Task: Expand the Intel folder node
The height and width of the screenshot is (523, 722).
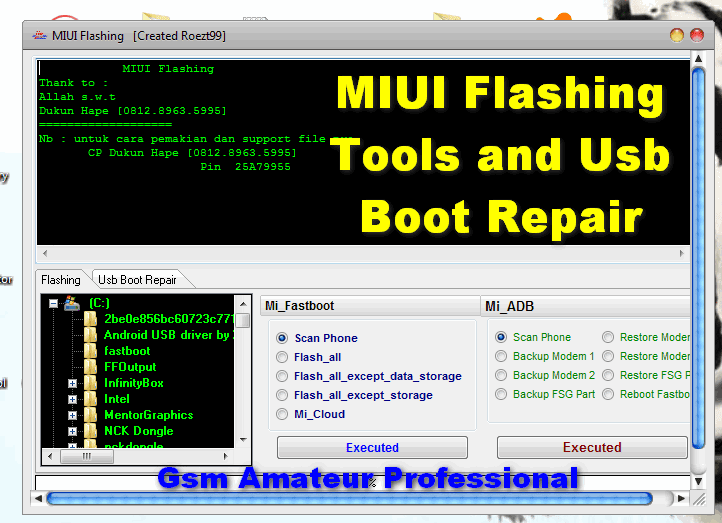Action: point(72,399)
